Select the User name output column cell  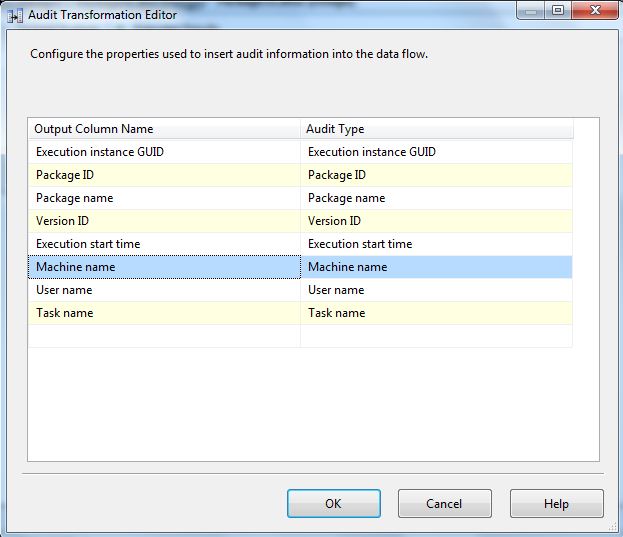point(164,290)
